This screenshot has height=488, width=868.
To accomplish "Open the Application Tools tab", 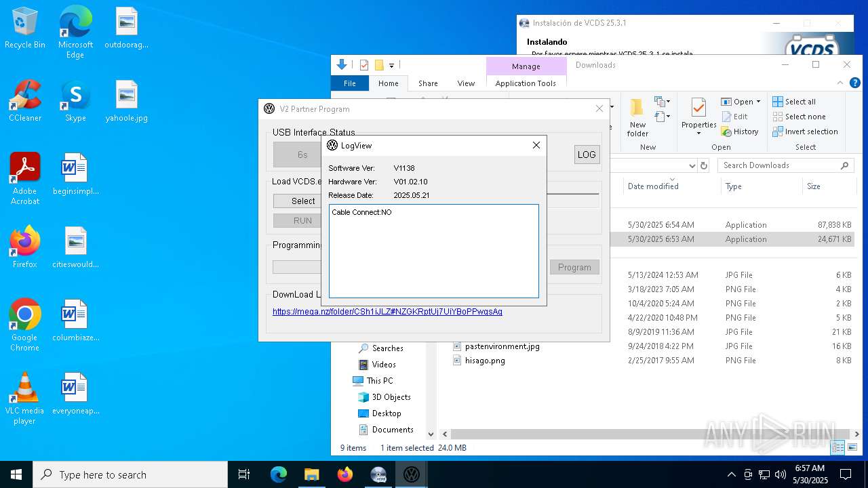I will (x=526, y=83).
